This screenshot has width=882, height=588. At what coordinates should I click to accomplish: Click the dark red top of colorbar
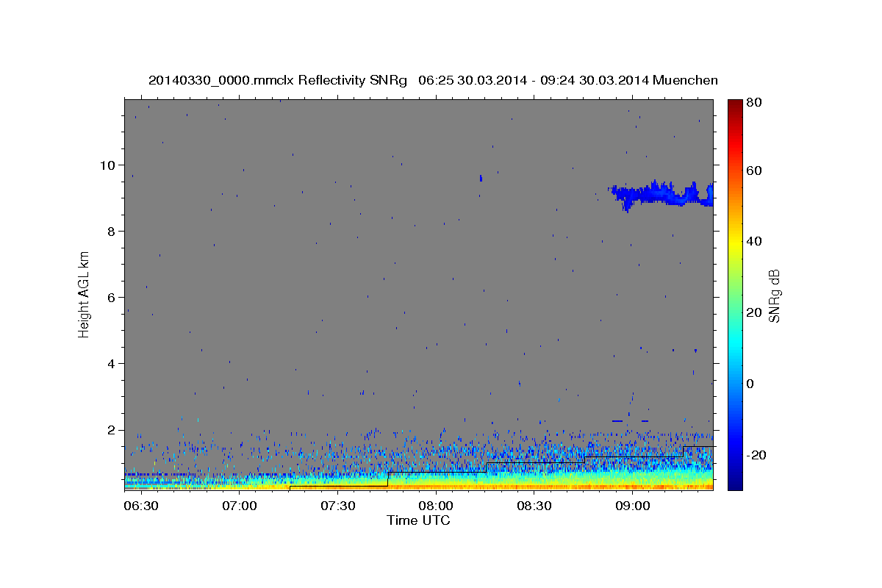coord(735,105)
